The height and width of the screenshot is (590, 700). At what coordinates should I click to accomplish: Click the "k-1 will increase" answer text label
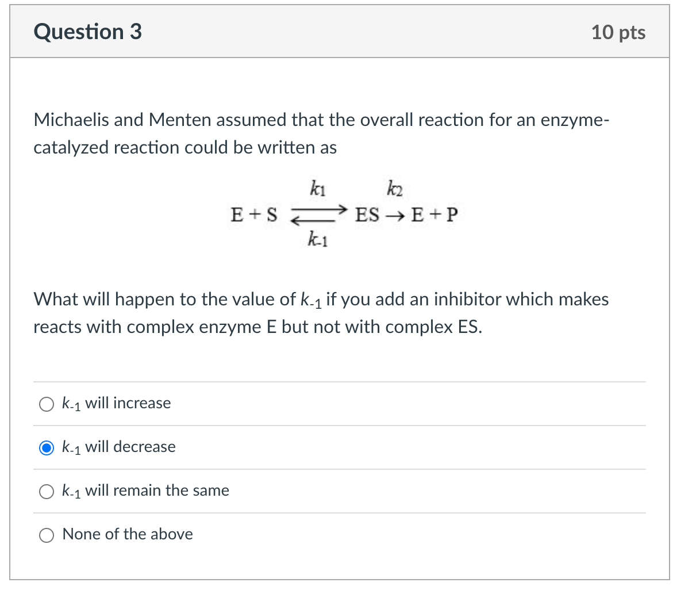116,404
